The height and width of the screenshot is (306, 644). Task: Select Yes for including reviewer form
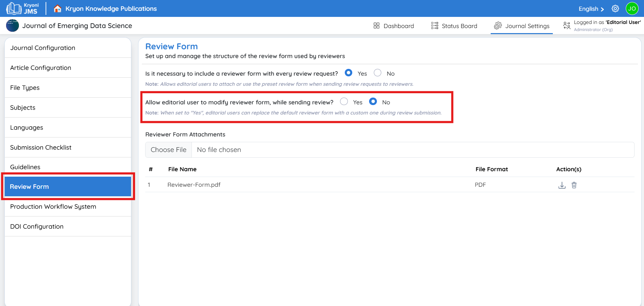tap(349, 73)
